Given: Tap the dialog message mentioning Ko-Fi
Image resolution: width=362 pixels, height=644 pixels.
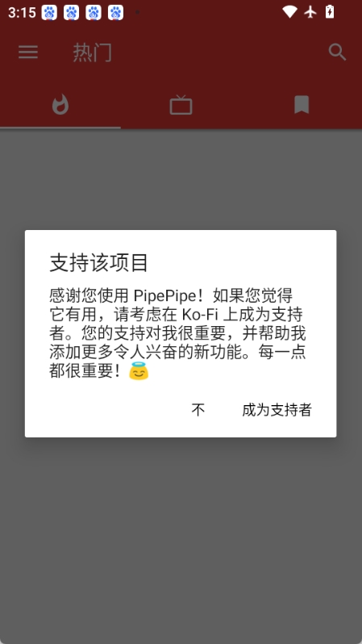Looking at the screenshot, I should pos(177,333).
